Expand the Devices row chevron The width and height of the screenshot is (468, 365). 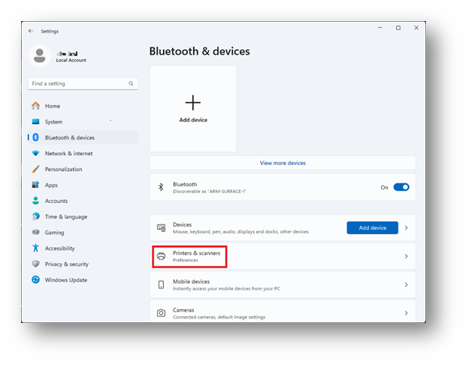(x=406, y=228)
